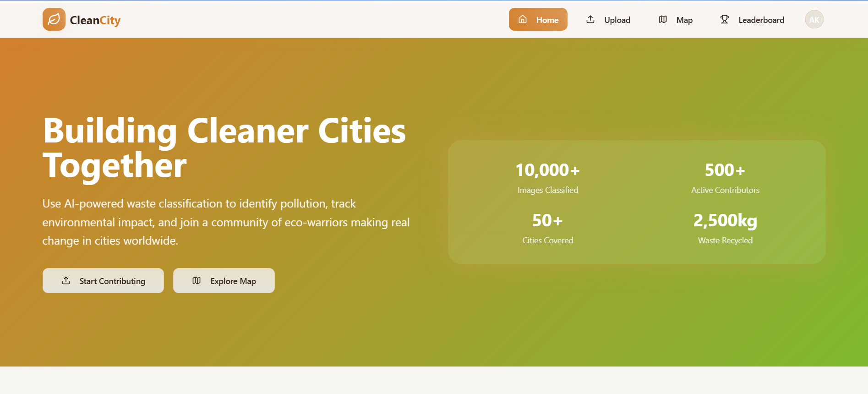Click the folded map icon in the navbar
The image size is (868, 394).
pos(663,19)
